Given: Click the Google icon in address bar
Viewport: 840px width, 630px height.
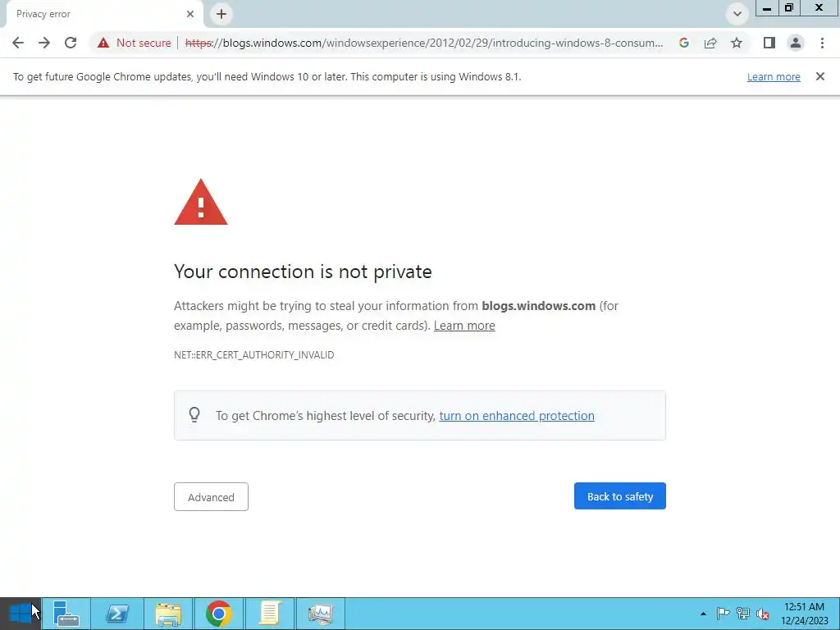Looking at the screenshot, I should point(683,43).
